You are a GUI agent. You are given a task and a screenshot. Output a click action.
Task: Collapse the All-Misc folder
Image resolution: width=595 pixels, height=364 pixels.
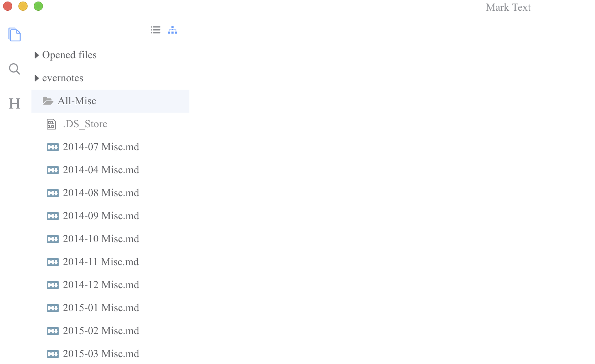pos(77,101)
